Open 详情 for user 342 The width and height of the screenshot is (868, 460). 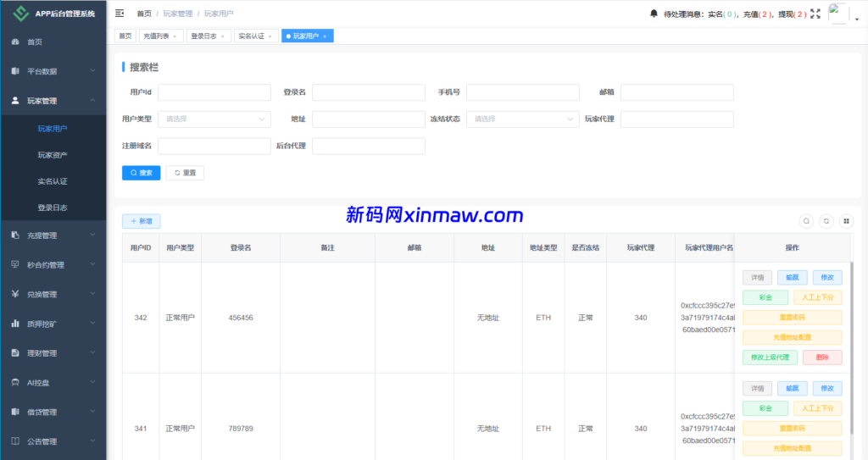[757, 277]
